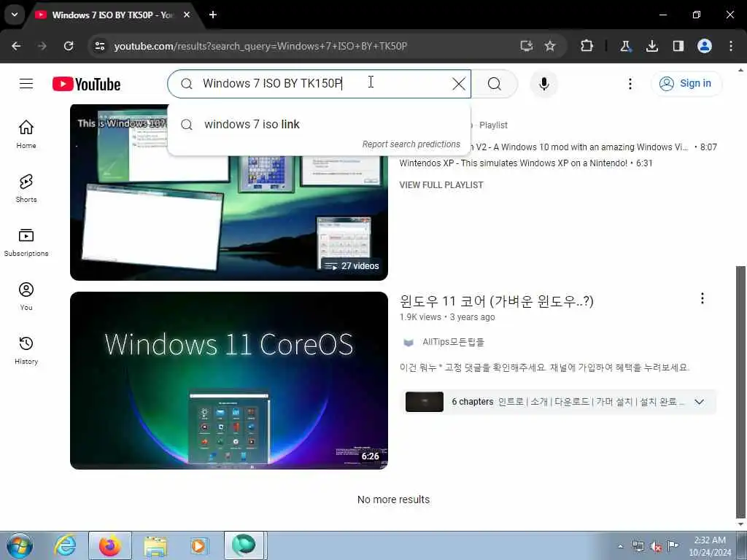Open the Subscriptions sidebar section
The image size is (747, 560).
click(26, 242)
